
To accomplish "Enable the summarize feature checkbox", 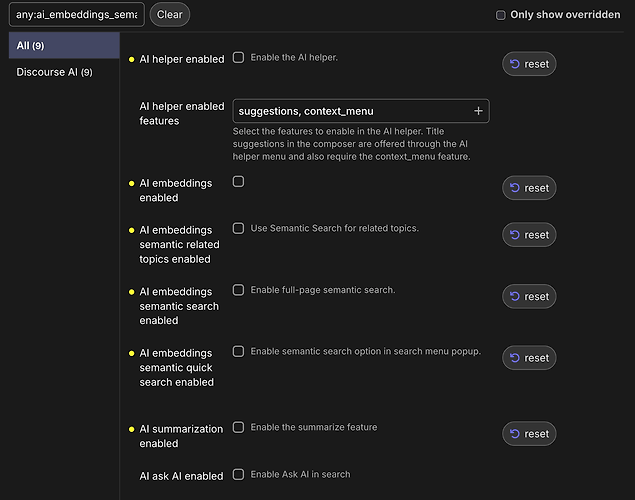I will coord(239,428).
